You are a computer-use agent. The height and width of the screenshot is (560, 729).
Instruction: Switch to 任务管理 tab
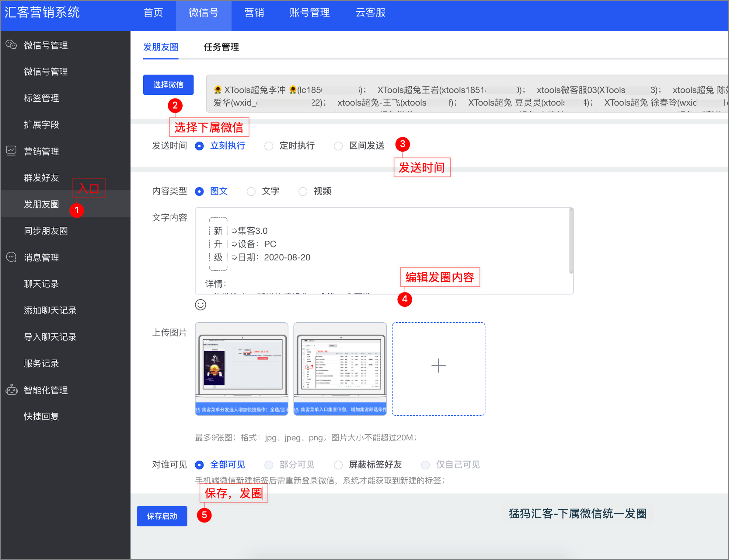(x=221, y=47)
